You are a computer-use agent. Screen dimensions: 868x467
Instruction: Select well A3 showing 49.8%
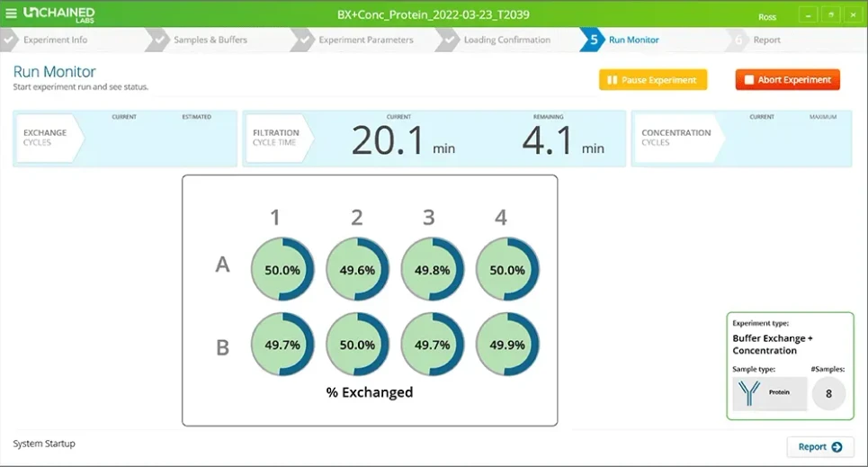[433, 269]
